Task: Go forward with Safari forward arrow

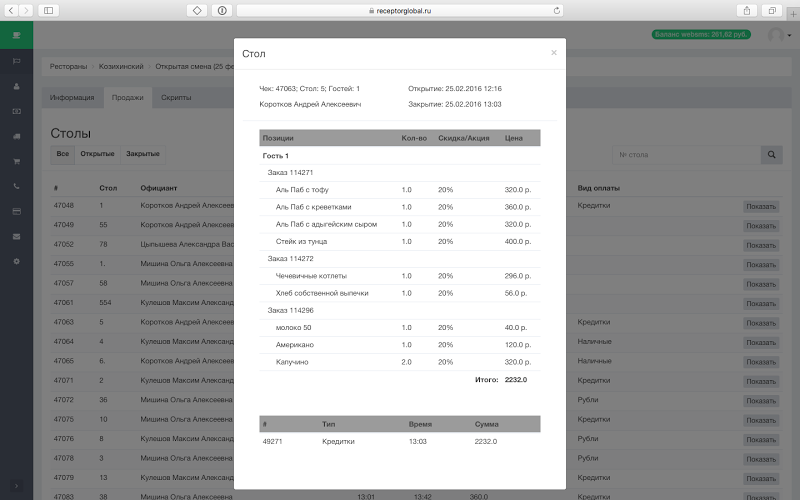Action: 26,10
